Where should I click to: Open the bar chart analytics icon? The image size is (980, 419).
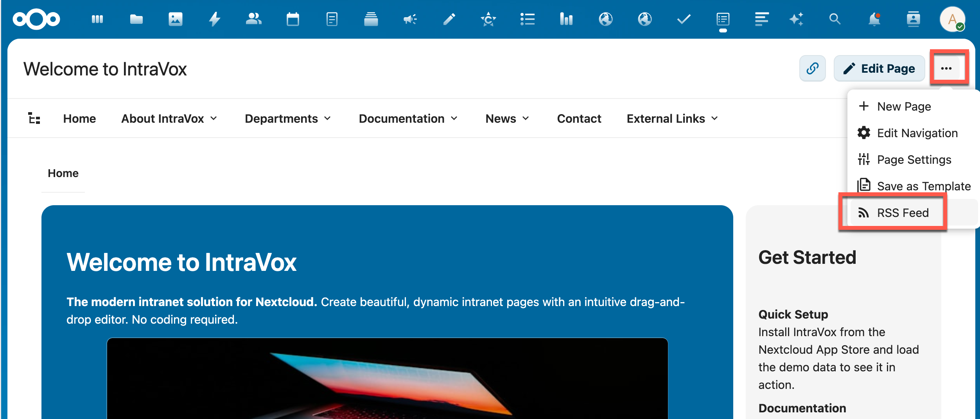[x=566, y=19]
